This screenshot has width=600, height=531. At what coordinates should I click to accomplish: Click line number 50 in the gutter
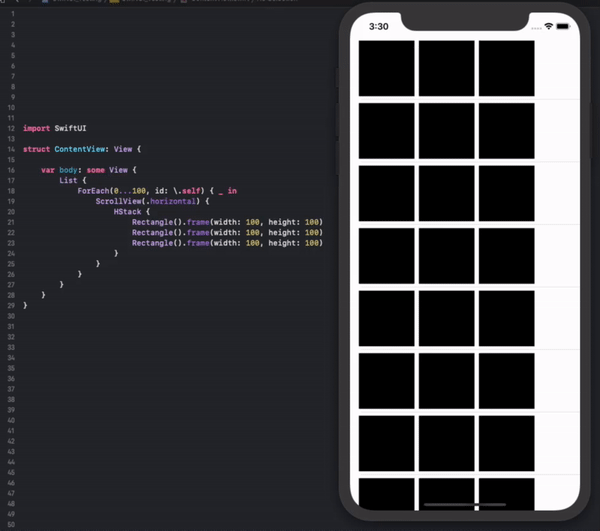tap(11, 524)
